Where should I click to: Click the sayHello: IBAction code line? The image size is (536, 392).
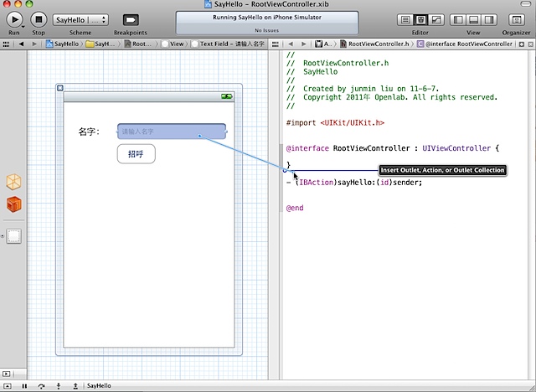(x=354, y=183)
